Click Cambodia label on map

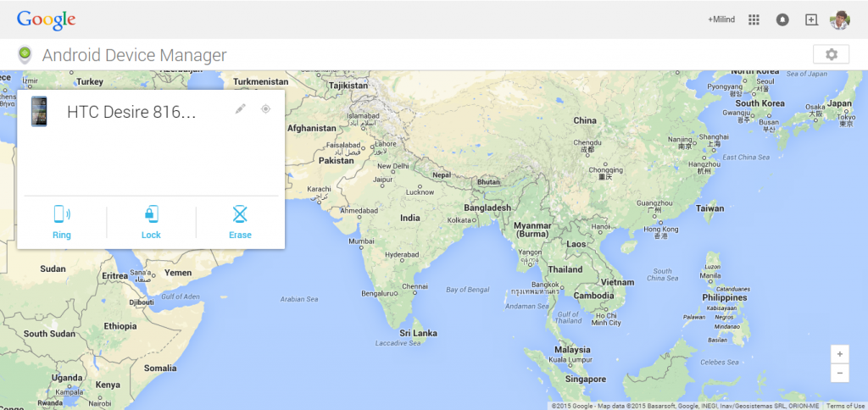(593, 296)
